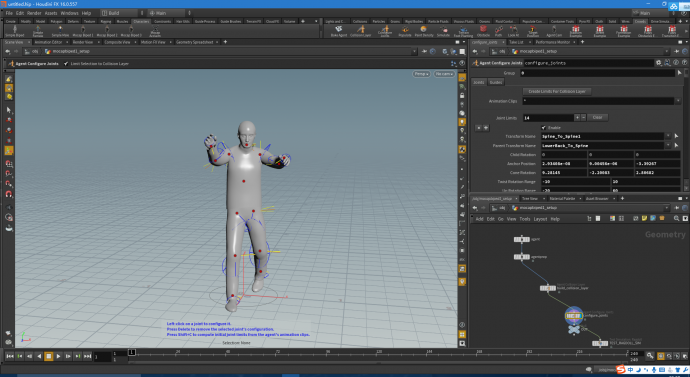
Task: Open the Animation Clips dropdown arrow
Action: (x=678, y=101)
